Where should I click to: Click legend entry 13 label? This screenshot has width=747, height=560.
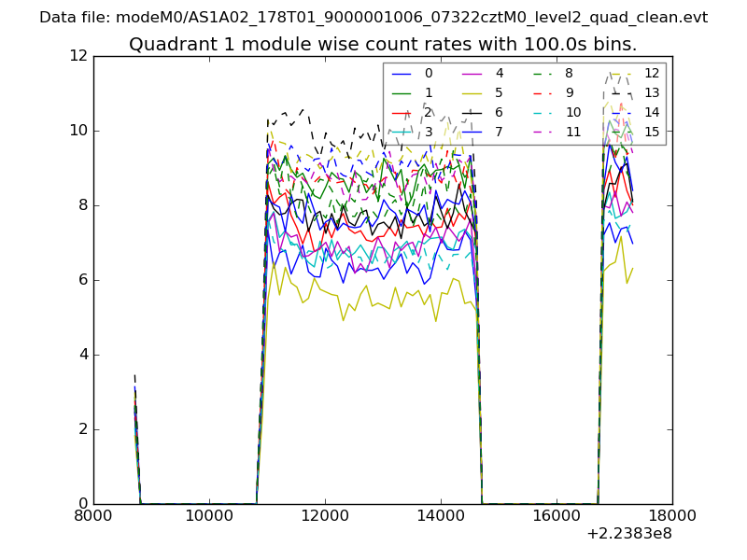(652, 92)
